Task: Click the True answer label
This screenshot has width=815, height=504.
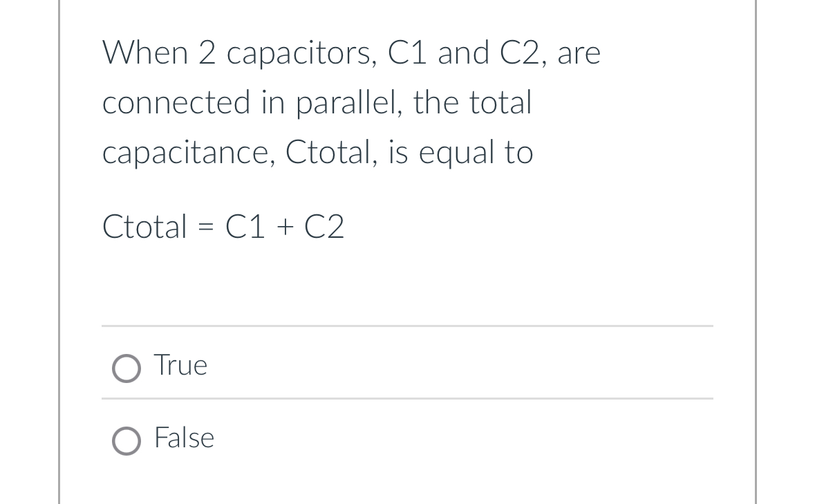Action: [x=180, y=365]
